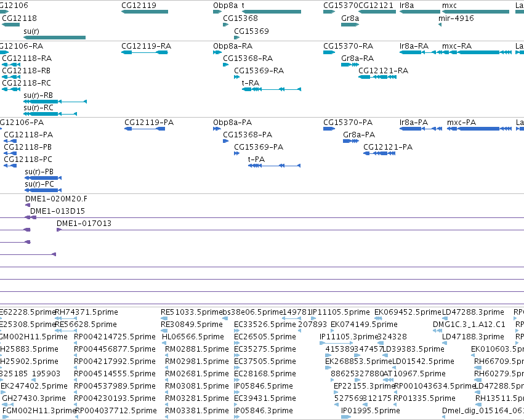Select the Ir8a-RA transcript label
The height and width of the screenshot is (420, 524).
(x=414, y=46)
